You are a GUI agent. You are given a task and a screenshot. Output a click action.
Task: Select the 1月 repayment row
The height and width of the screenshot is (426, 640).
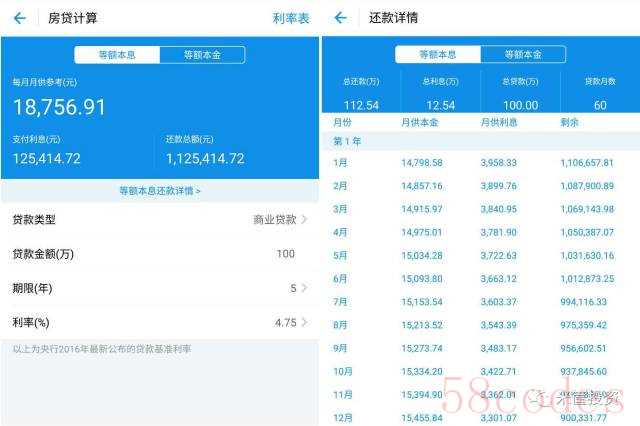[x=480, y=163]
